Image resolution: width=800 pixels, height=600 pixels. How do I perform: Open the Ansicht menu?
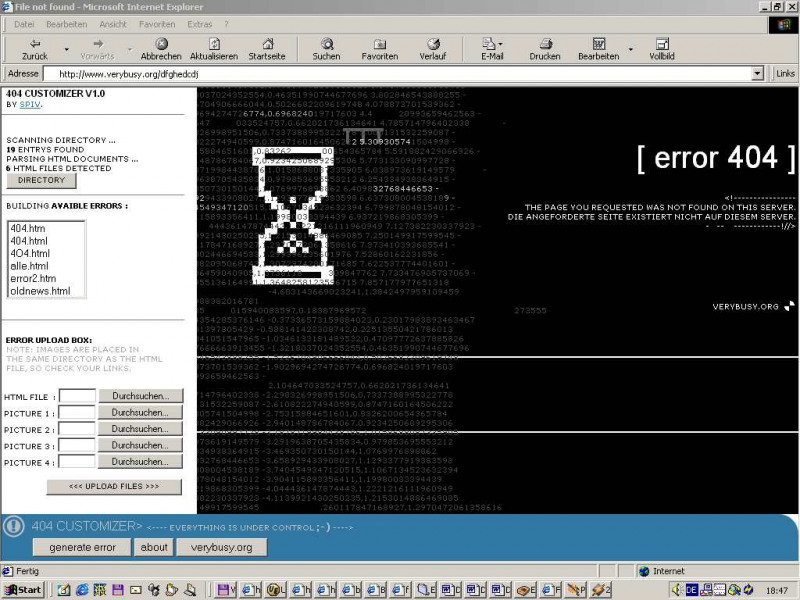[113, 23]
